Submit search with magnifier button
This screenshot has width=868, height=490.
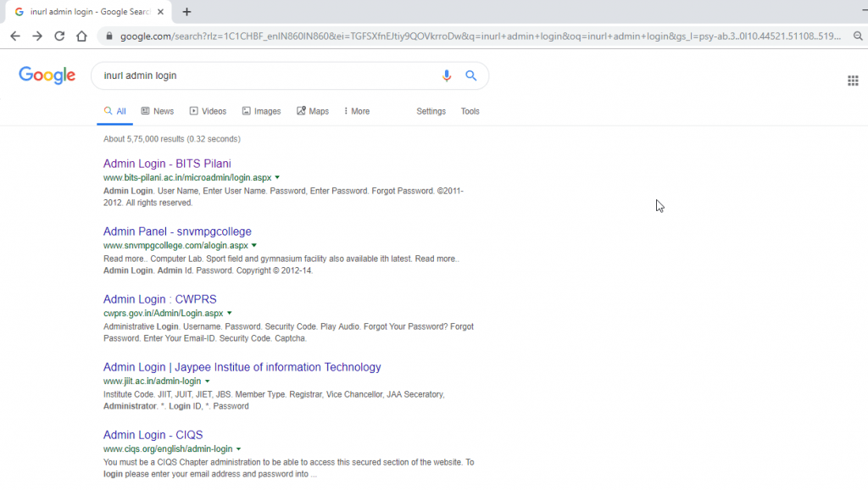click(470, 75)
